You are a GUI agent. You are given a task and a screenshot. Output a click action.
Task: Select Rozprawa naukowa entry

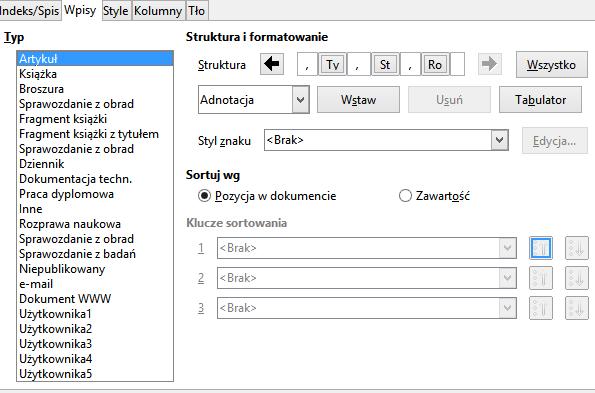(x=95, y=224)
